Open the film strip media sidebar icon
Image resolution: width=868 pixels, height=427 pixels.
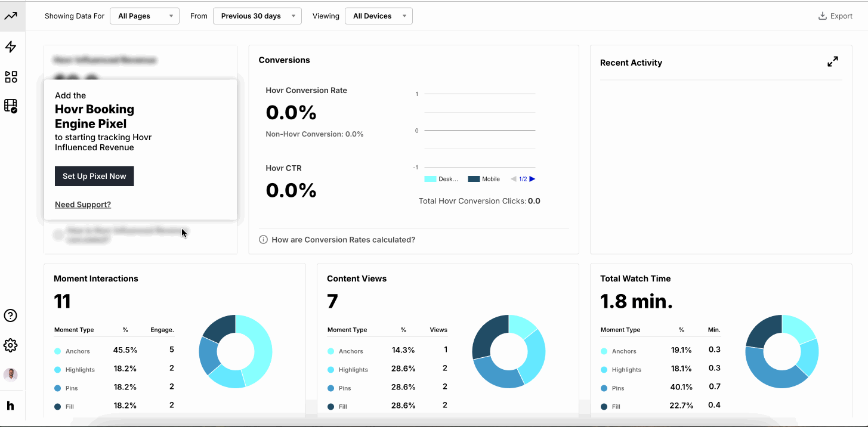click(11, 106)
